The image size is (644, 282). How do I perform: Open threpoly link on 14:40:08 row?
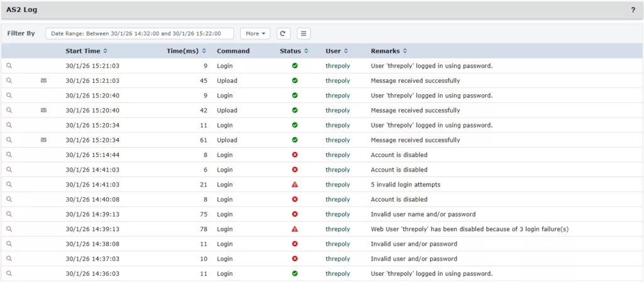(338, 199)
